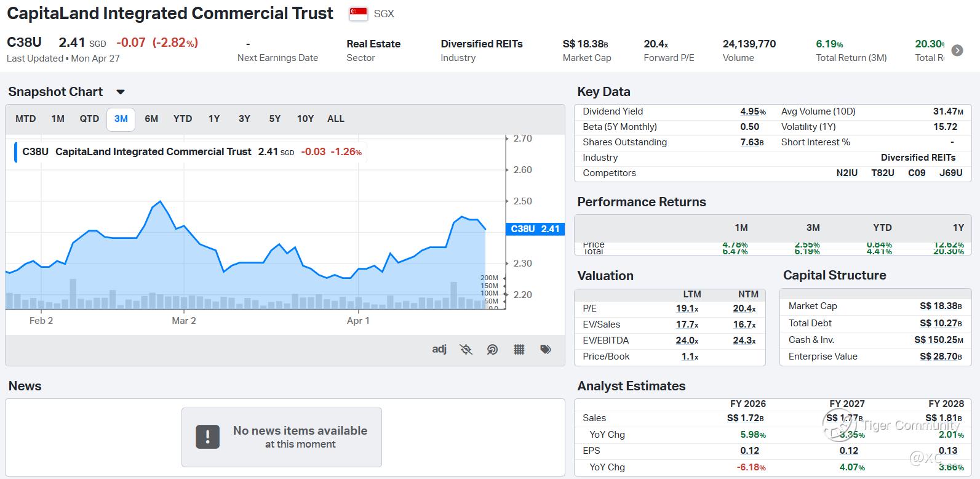Screen dimensions: 980x479
Task: Show the ALL time range
Action: [x=336, y=119]
